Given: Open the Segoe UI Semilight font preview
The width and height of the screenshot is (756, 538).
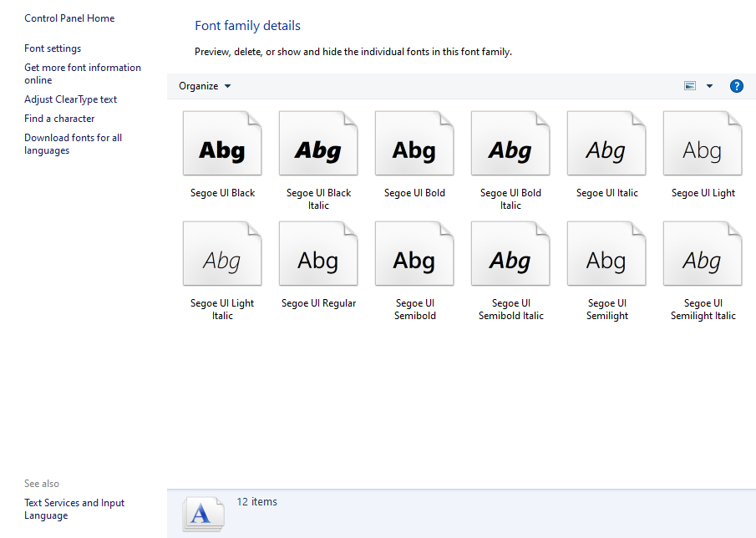Looking at the screenshot, I should pyautogui.click(x=606, y=253).
